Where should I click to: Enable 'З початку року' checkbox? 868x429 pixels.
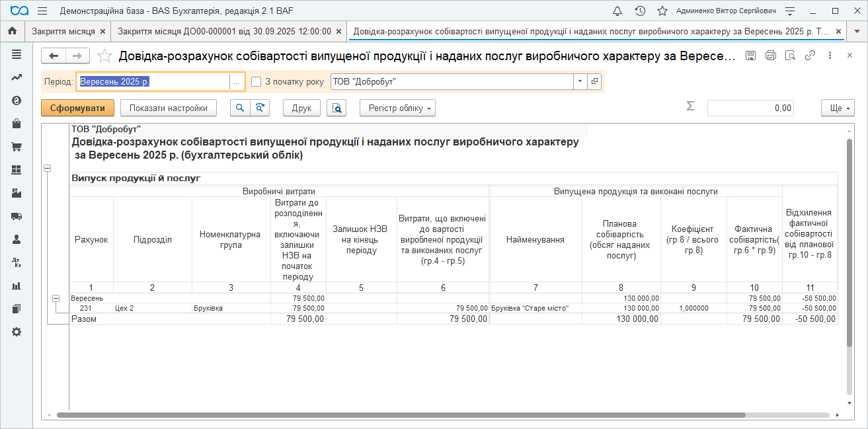(256, 82)
